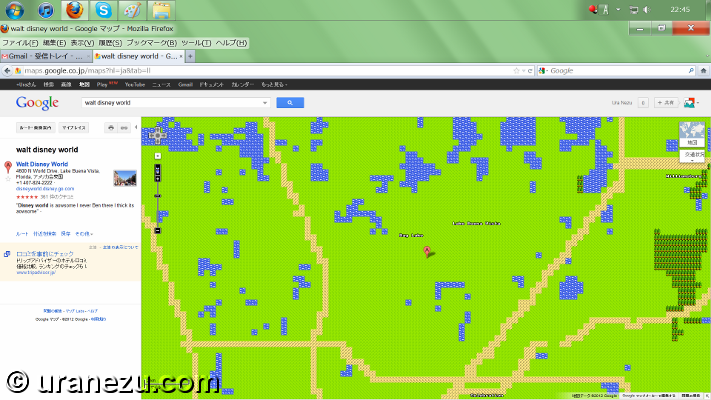Open the tripadvisor.jp ad link
The image size is (711, 400).
(x=36, y=273)
